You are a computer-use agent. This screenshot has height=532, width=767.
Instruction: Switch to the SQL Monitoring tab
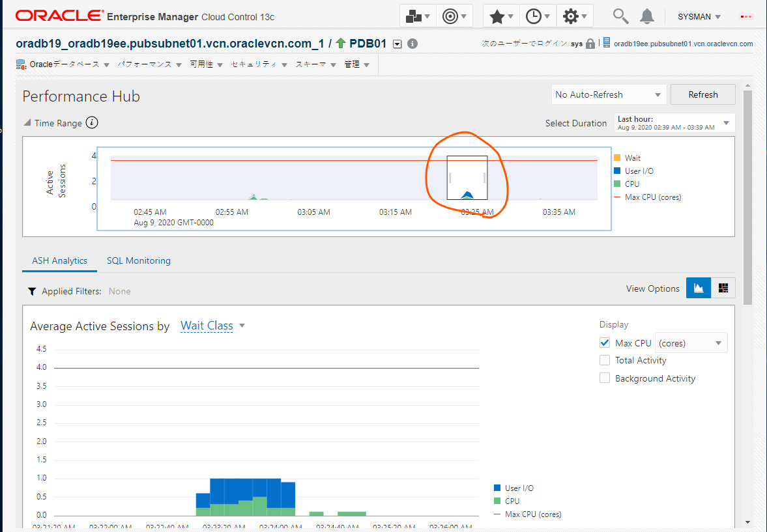click(x=138, y=260)
